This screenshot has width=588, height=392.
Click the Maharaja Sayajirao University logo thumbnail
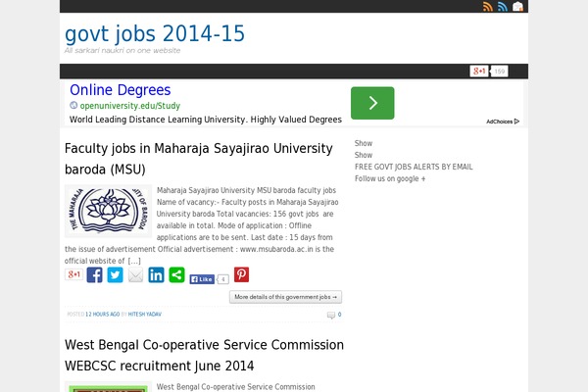(108, 211)
